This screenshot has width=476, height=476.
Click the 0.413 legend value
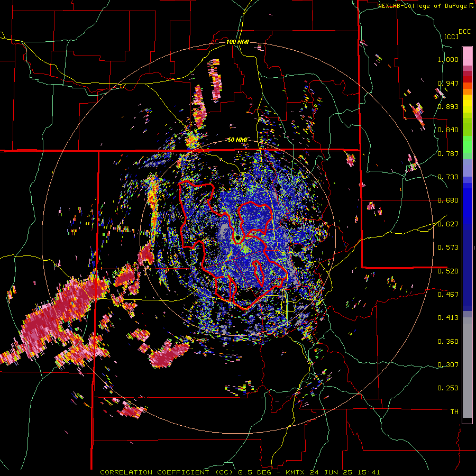tap(448, 318)
